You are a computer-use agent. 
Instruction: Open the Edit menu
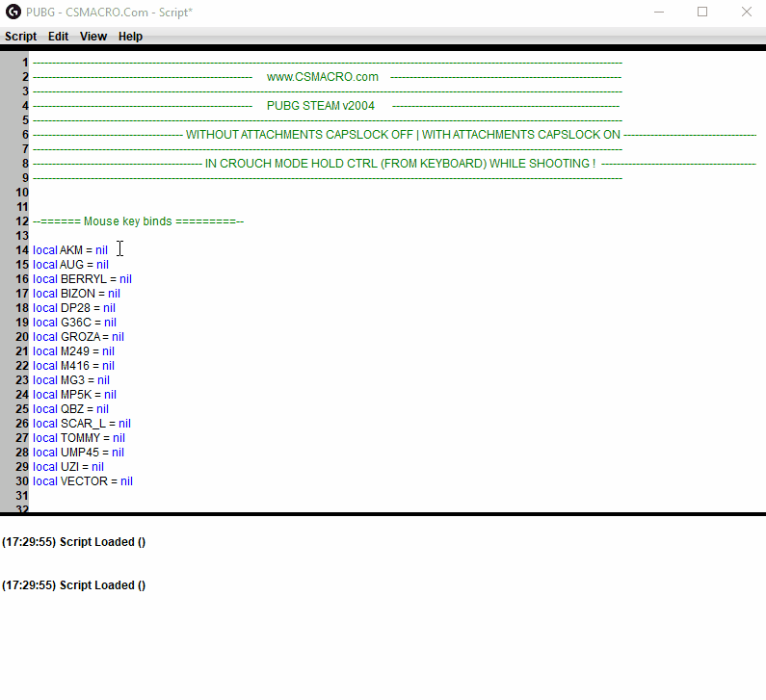[59, 37]
